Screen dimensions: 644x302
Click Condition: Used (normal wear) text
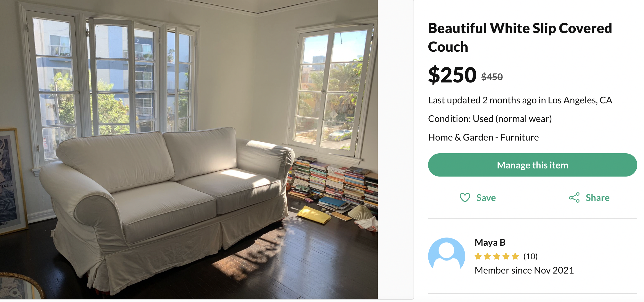click(x=490, y=119)
